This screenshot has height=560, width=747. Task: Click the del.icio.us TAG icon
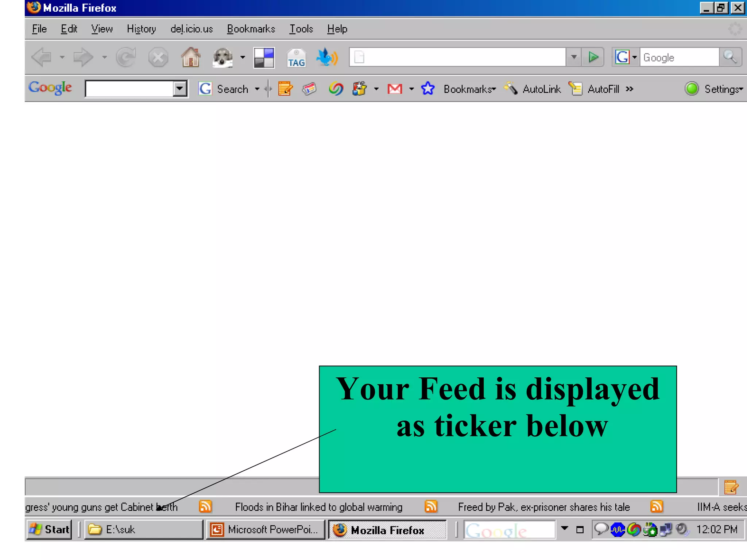click(x=296, y=58)
